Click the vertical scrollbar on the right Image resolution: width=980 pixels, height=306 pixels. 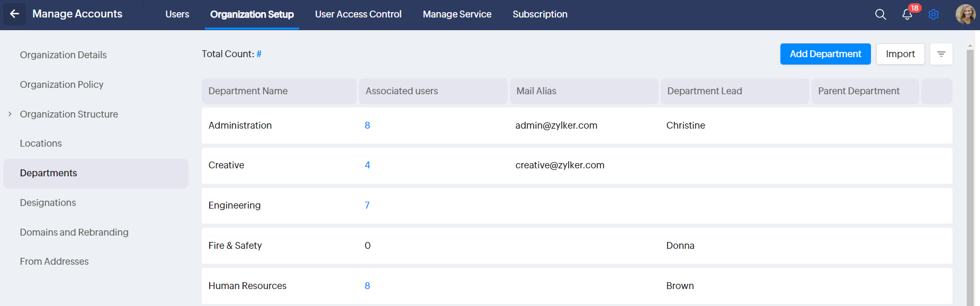970,175
